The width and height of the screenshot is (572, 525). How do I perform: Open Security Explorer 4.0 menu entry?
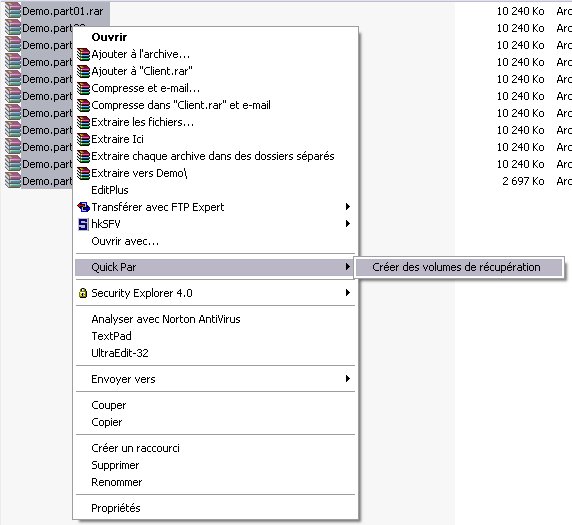coord(215,293)
